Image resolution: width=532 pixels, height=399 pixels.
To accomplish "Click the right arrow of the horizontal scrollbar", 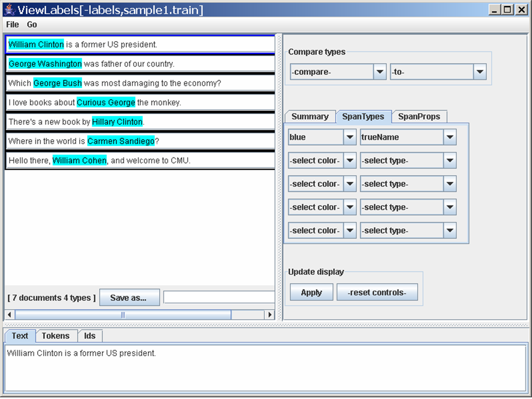I will pos(270,315).
